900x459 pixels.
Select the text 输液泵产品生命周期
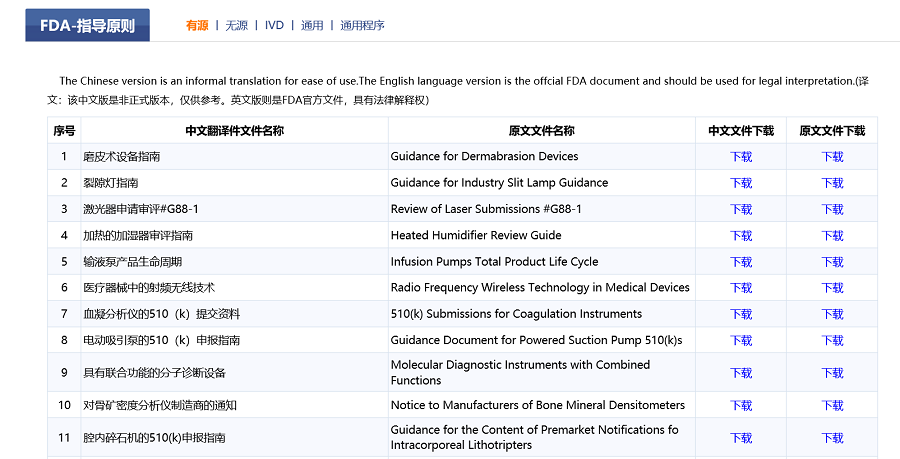[133, 262]
